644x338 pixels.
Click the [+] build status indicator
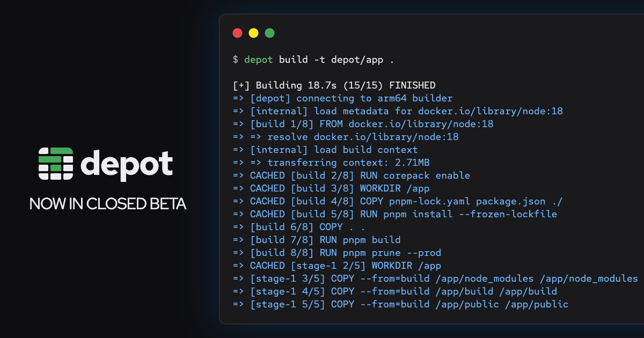[240, 85]
